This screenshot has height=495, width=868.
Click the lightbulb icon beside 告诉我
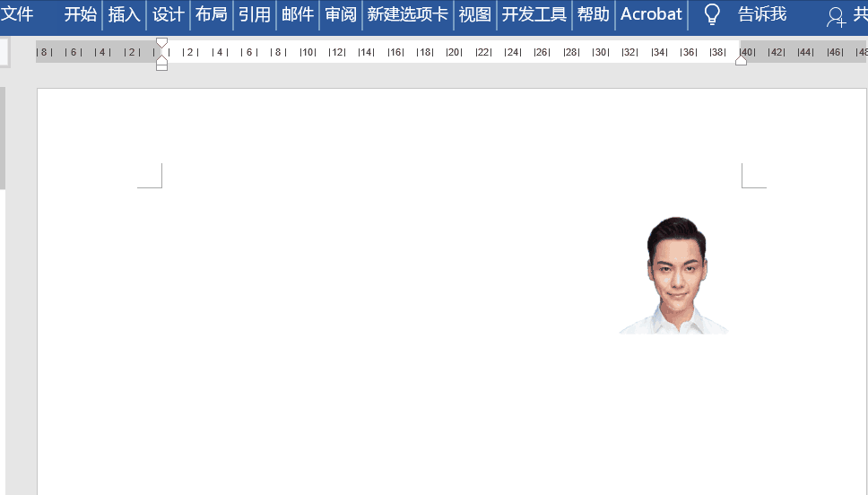tap(712, 14)
